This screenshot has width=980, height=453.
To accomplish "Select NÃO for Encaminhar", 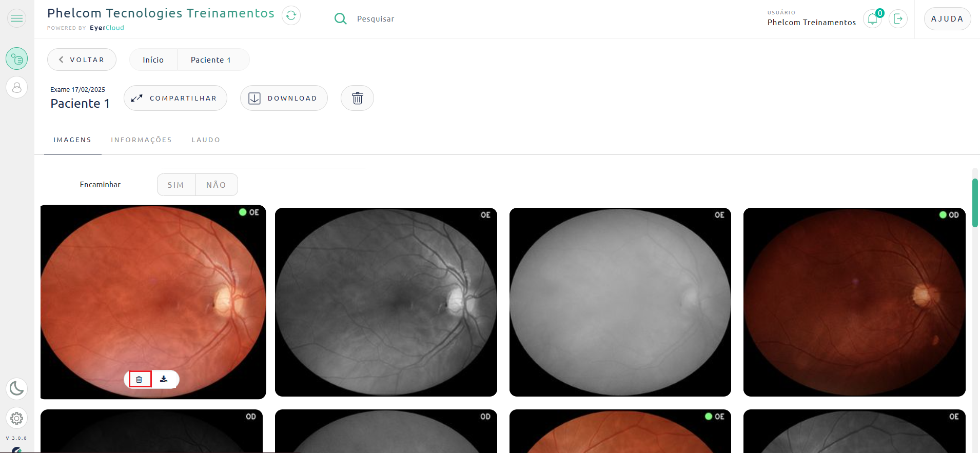I will click(217, 185).
